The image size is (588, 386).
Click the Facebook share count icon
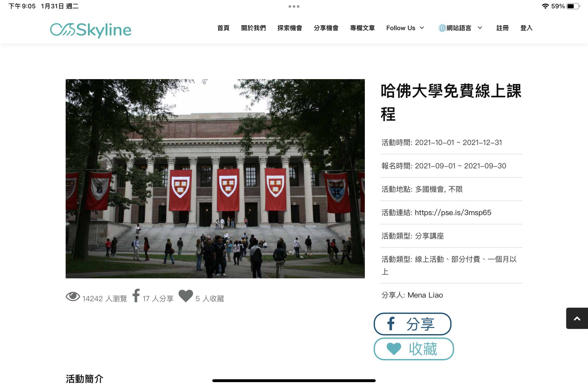[x=136, y=295]
